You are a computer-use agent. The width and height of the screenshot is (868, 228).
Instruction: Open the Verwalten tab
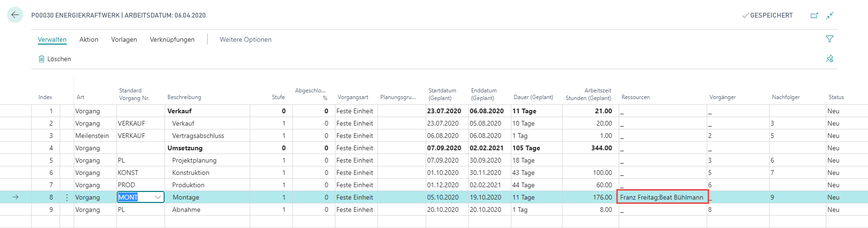coord(52,39)
